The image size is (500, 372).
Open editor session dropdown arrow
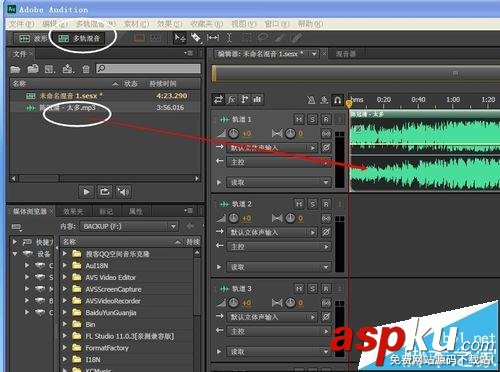click(x=314, y=54)
